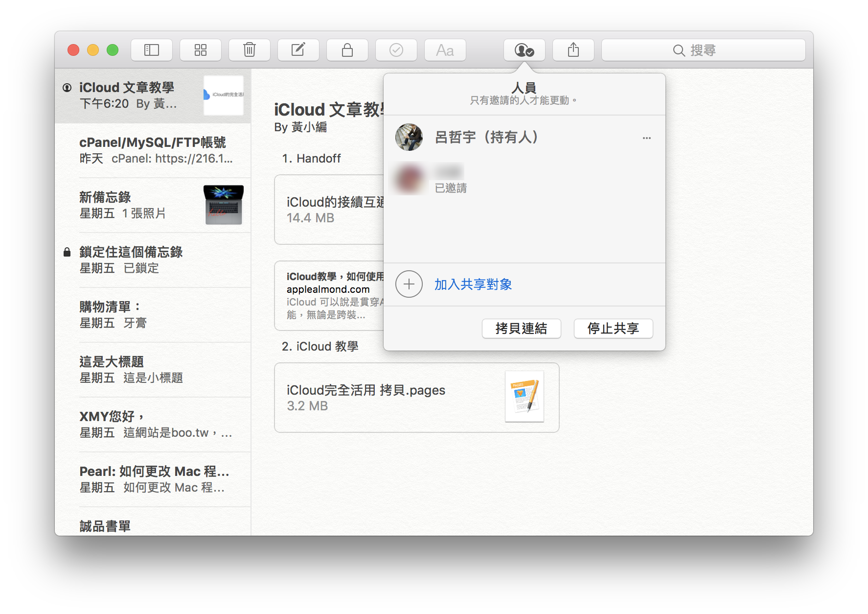Screen dimensions: 868x614
Task: Delete the note with the trash icon
Action: tap(250, 50)
